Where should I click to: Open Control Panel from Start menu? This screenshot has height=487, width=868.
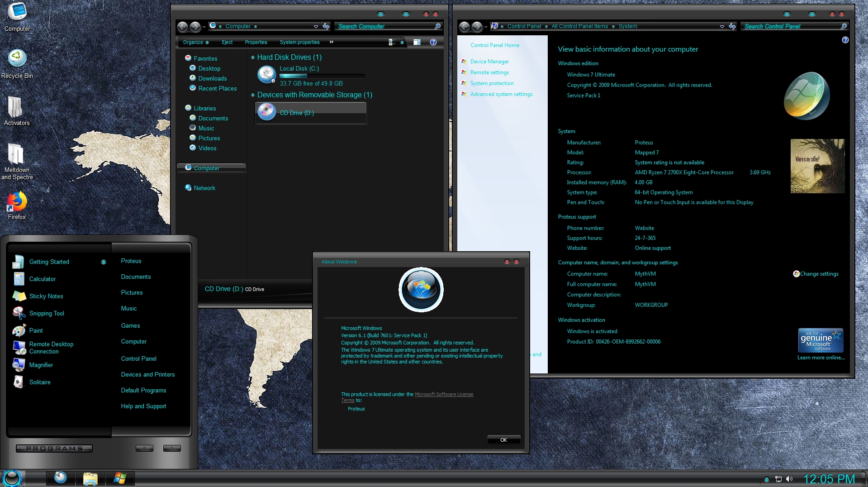click(139, 358)
